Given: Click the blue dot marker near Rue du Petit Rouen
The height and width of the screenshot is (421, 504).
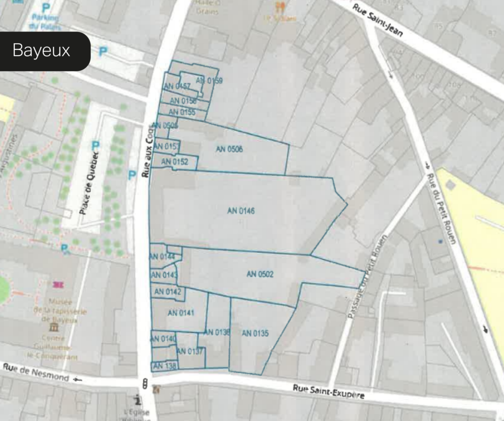Looking at the screenshot, I should (440, 241).
